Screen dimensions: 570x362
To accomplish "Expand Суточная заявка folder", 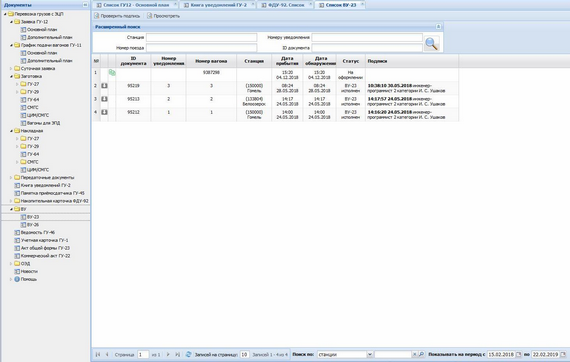I will (x=11, y=69).
